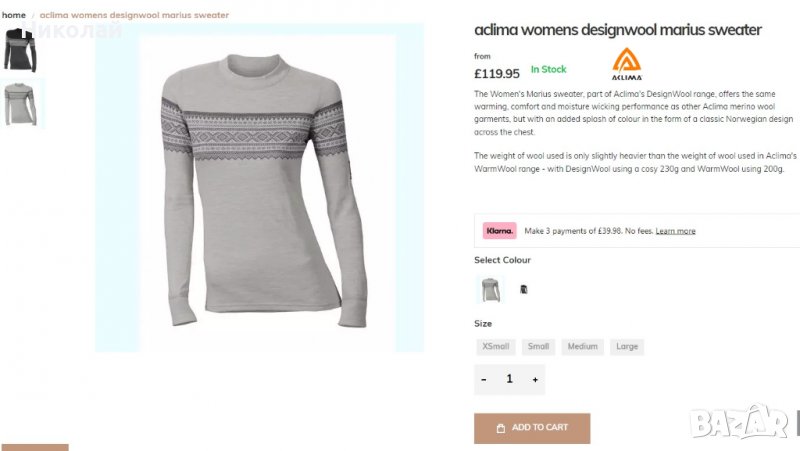Choose size Medium
This screenshot has width=800, height=451.
coord(583,347)
